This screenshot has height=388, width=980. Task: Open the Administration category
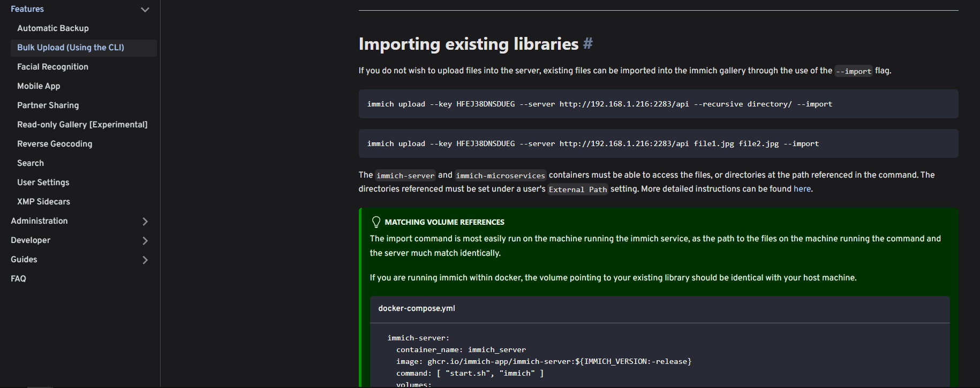[39, 221]
